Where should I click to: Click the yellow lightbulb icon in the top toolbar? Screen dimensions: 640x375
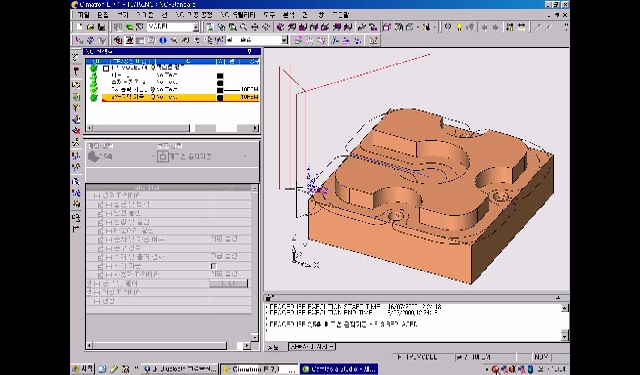point(459,27)
